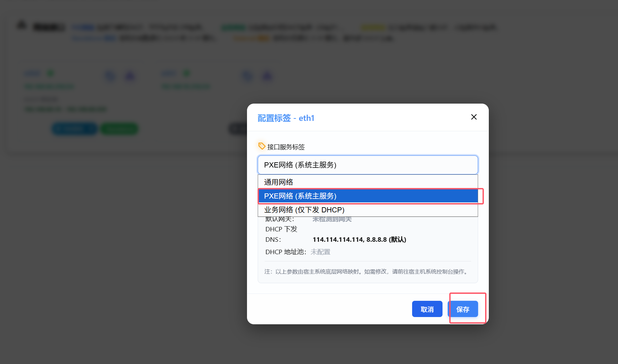618x364 pixels.
Task: Click the second purple action icon on the left card
Action: click(130, 76)
